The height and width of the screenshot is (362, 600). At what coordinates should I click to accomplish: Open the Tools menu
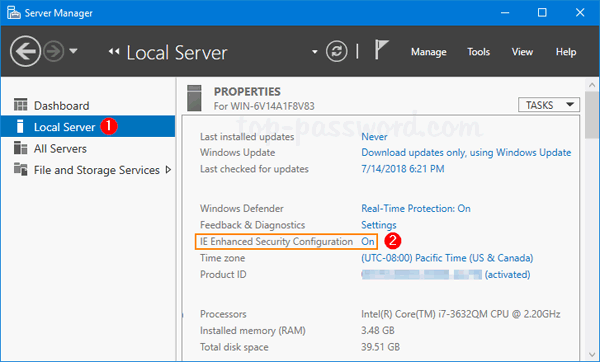click(478, 52)
